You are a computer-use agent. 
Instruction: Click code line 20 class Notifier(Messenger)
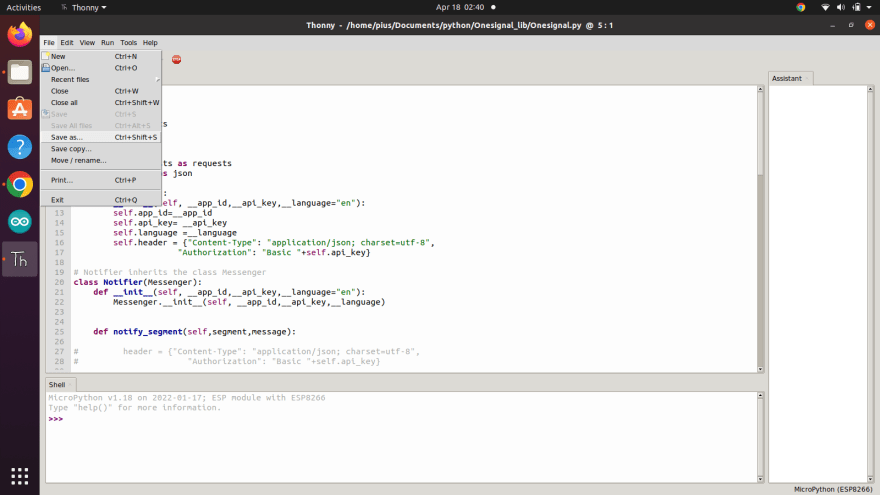[138, 282]
